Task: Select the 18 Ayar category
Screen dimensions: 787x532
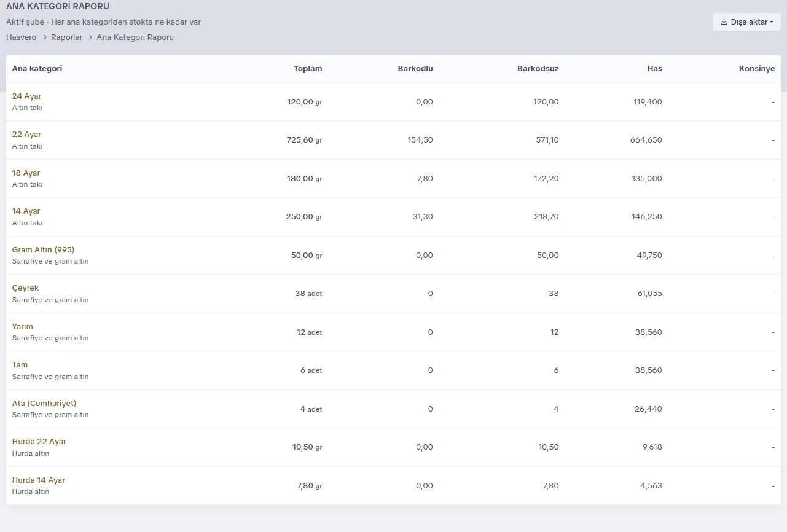Action: pos(26,173)
